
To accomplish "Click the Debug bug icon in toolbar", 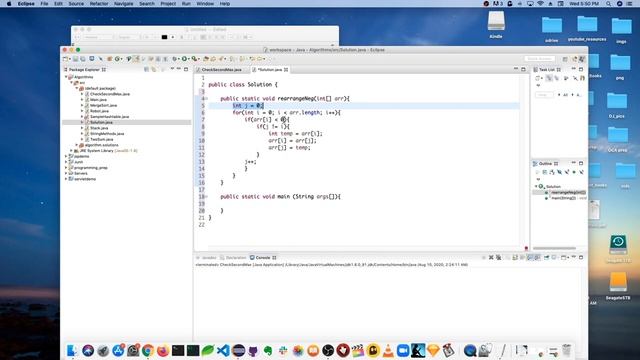I will pos(175,59).
